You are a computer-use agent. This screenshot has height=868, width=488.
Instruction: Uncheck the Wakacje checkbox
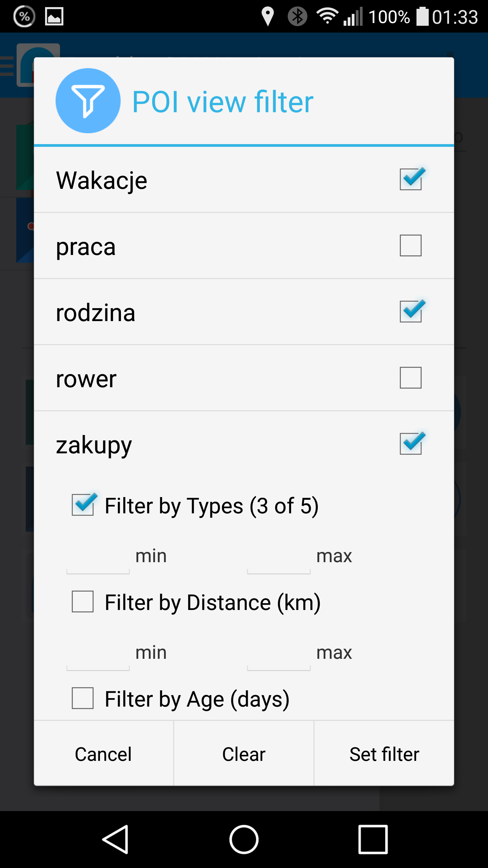click(410, 179)
